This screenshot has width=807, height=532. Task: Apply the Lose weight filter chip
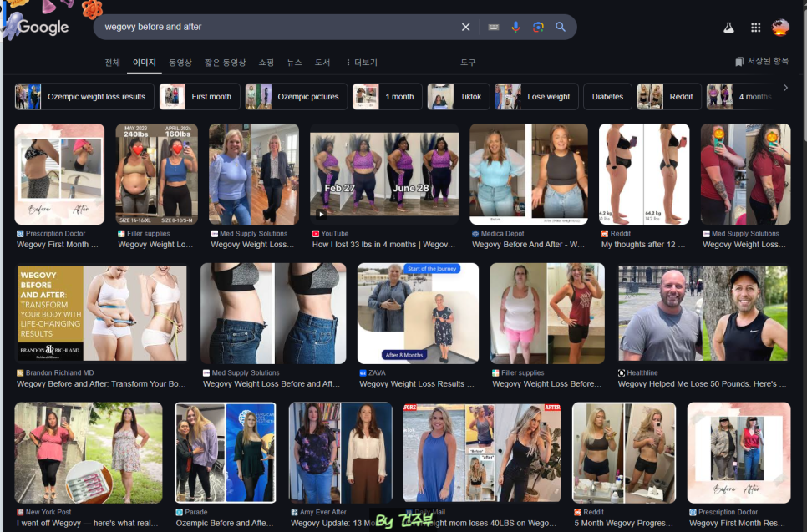point(536,97)
